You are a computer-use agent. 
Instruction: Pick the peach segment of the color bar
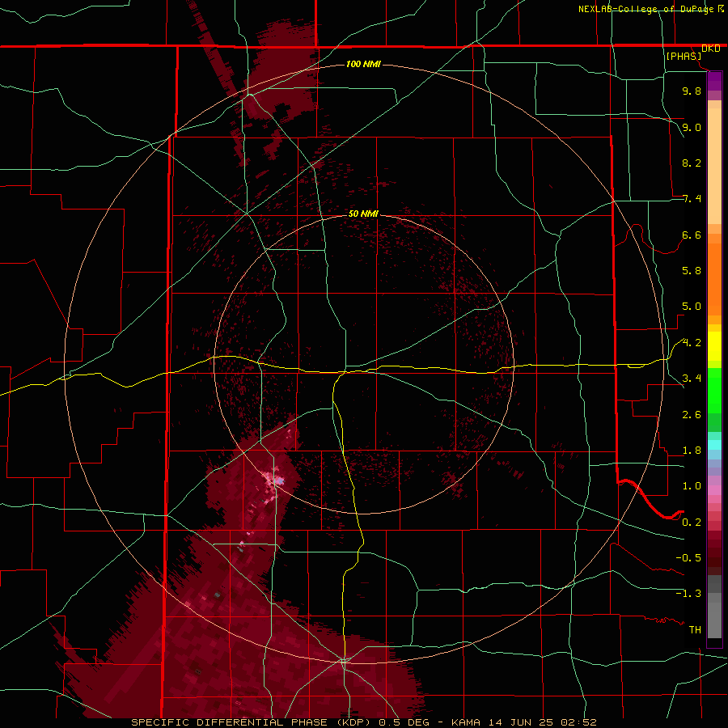714,163
